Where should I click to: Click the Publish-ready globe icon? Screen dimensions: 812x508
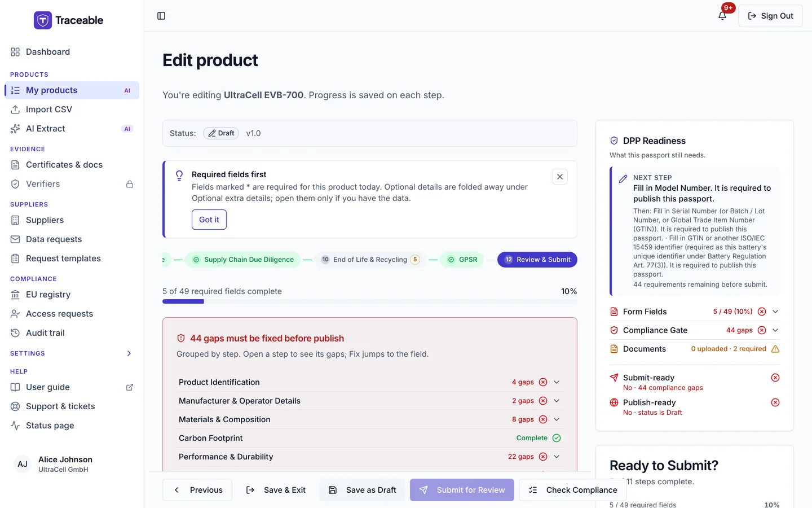point(614,402)
